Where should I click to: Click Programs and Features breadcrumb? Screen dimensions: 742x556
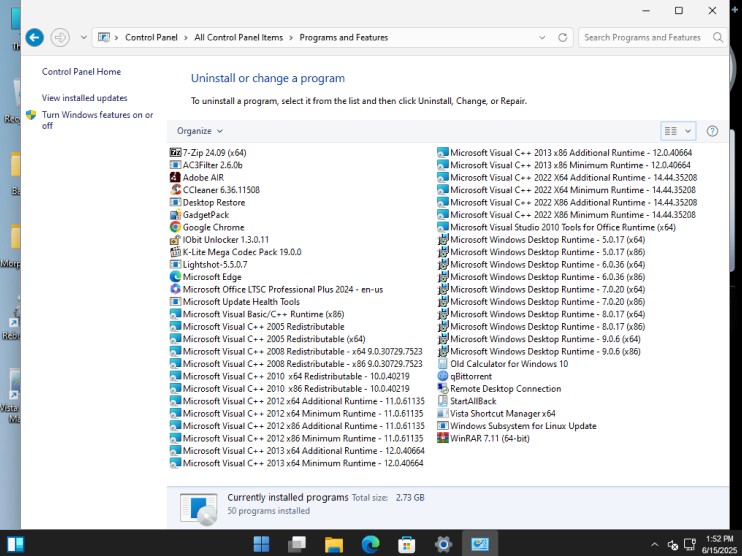[344, 37]
